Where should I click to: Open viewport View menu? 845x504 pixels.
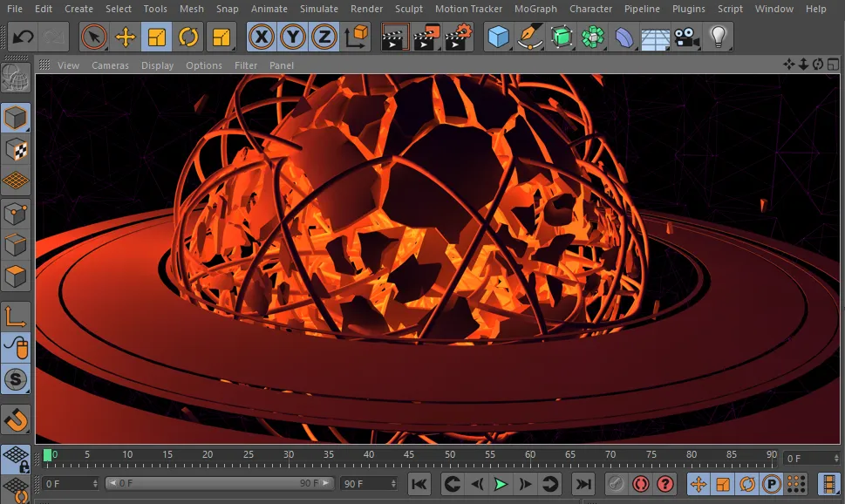click(x=68, y=65)
